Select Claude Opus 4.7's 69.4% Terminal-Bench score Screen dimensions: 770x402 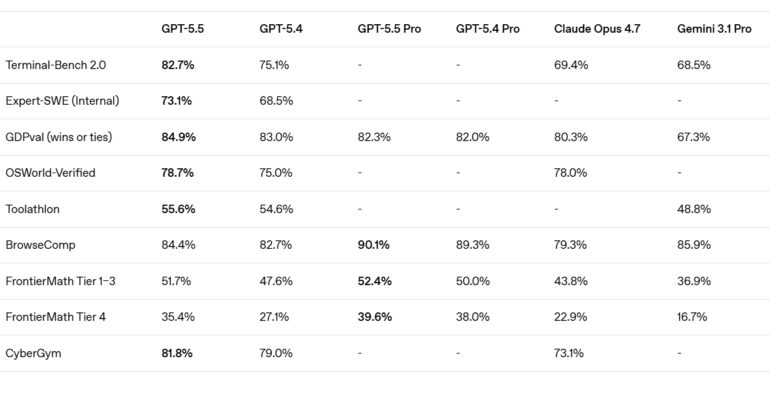point(571,65)
